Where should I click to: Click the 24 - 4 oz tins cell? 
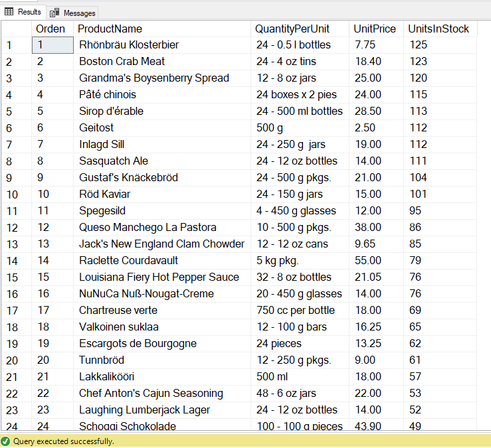(x=300, y=62)
